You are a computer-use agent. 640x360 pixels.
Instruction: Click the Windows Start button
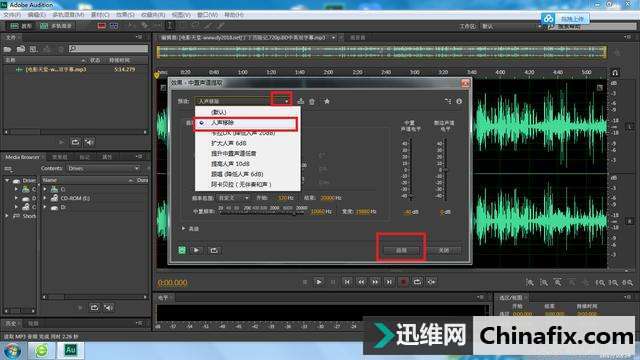[12, 351]
